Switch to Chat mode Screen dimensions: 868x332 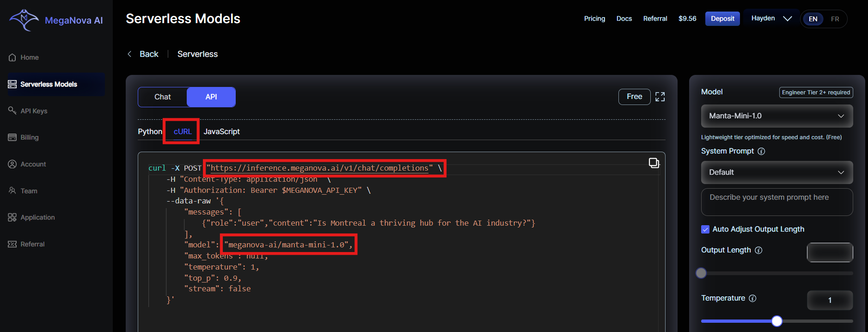point(163,97)
